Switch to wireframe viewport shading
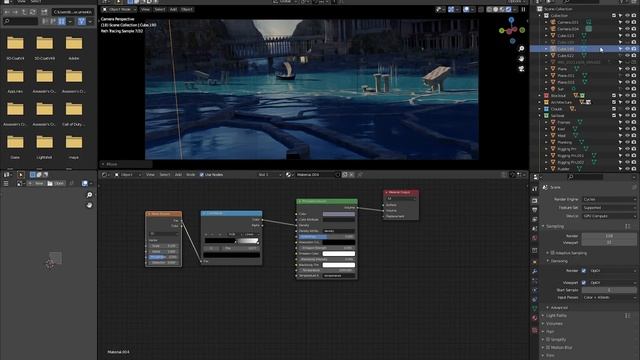Viewport: 640px width, 360px height. click(x=489, y=9)
